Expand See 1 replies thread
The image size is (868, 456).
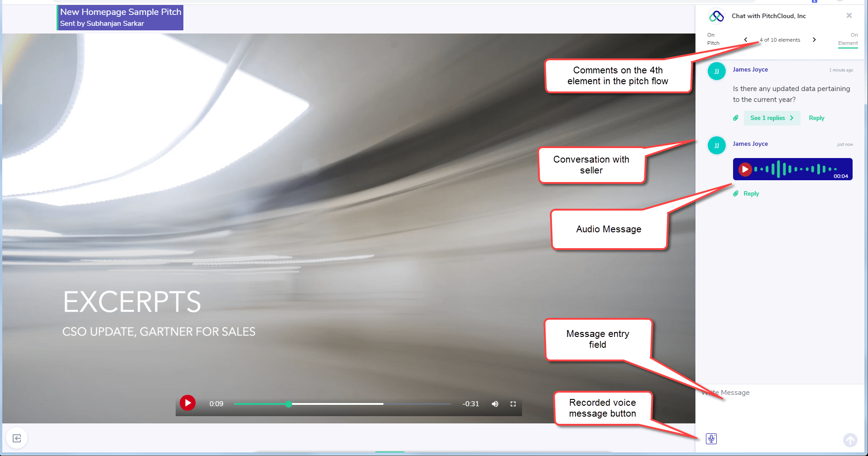pyautogui.click(x=772, y=118)
